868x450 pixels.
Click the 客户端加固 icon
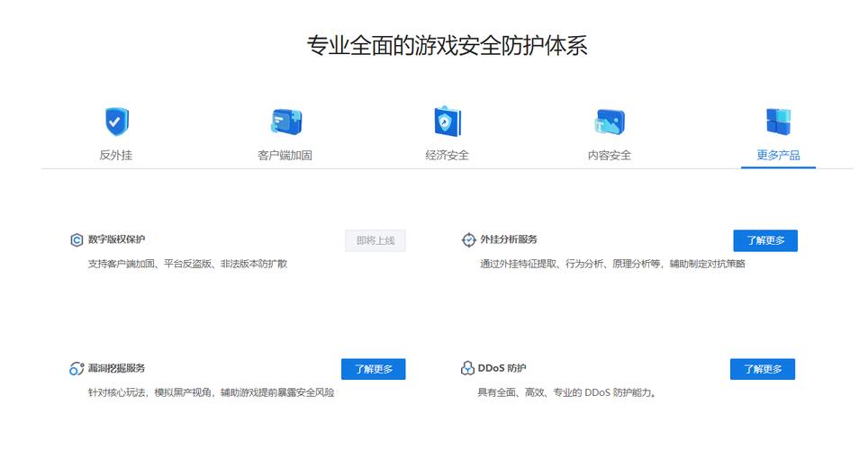[285, 121]
